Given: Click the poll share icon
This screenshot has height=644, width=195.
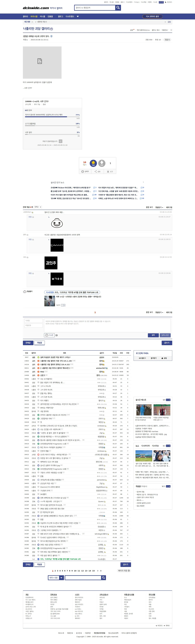Looking at the screenshot, I should [60, 141].
